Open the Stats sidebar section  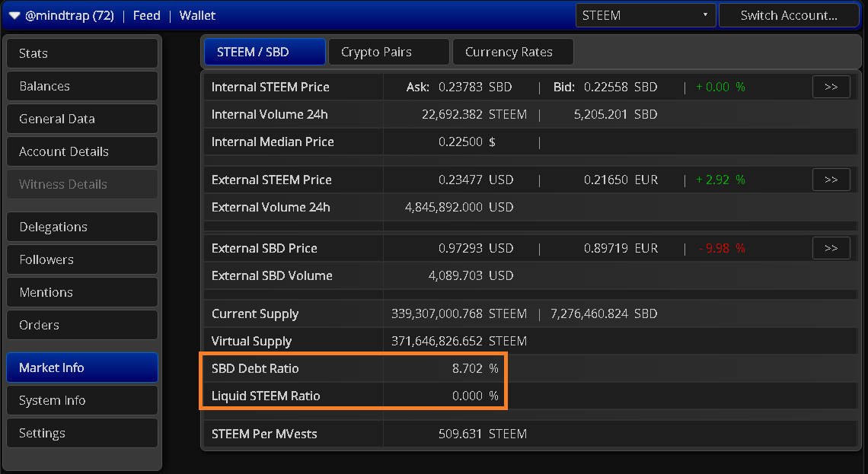[x=82, y=54]
